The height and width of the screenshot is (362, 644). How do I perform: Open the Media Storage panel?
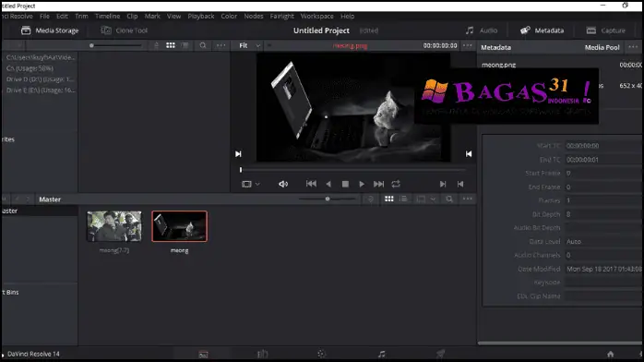50,30
